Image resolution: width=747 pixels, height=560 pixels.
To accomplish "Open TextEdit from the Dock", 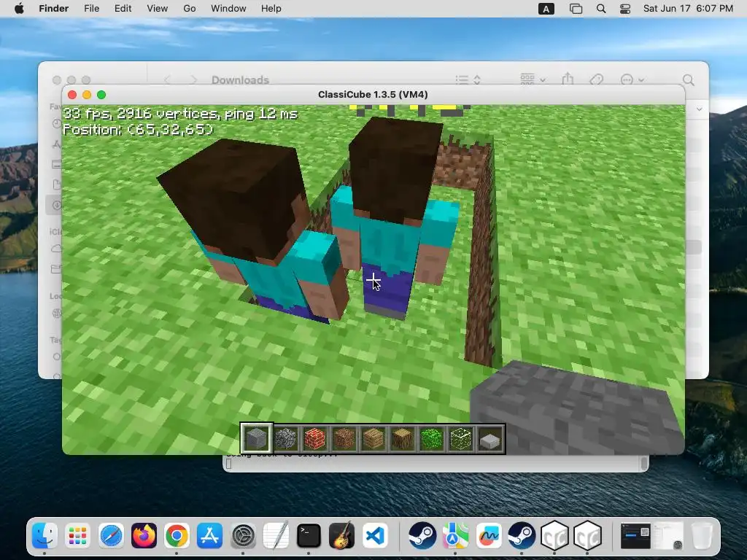I will [x=276, y=536].
